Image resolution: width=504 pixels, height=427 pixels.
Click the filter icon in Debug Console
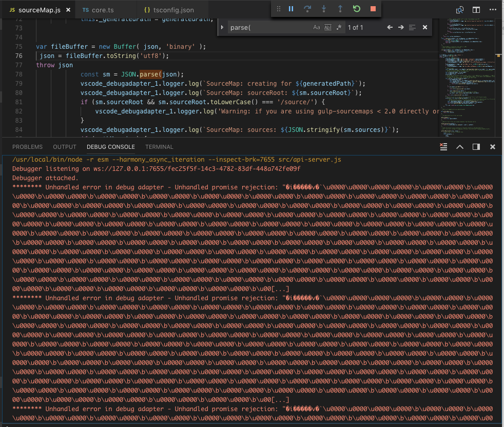coord(443,147)
